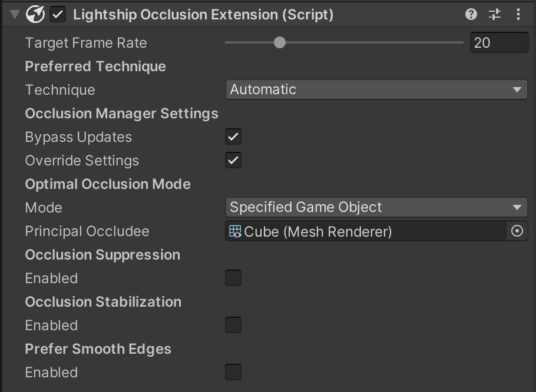Disable Bypass Updates

point(233,137)
